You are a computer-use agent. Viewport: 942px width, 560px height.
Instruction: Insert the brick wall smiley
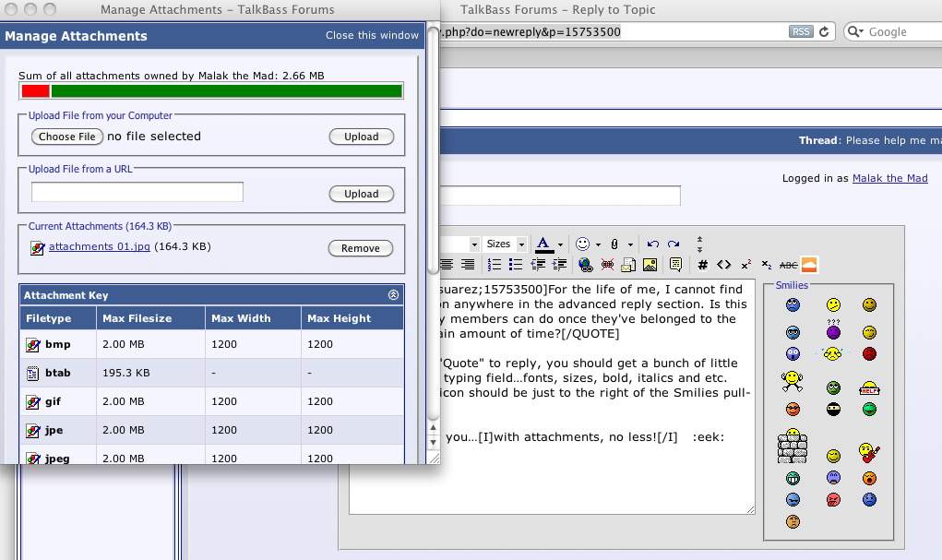[x=793, y=446]
